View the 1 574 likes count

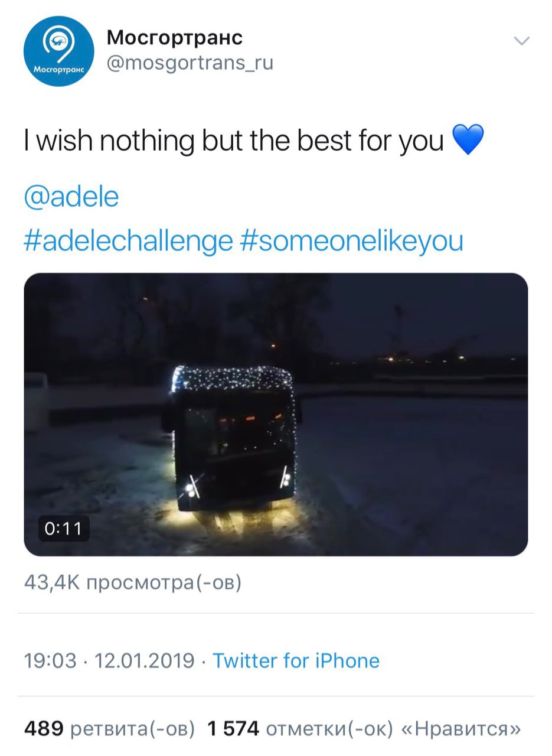tap(233, 729)
